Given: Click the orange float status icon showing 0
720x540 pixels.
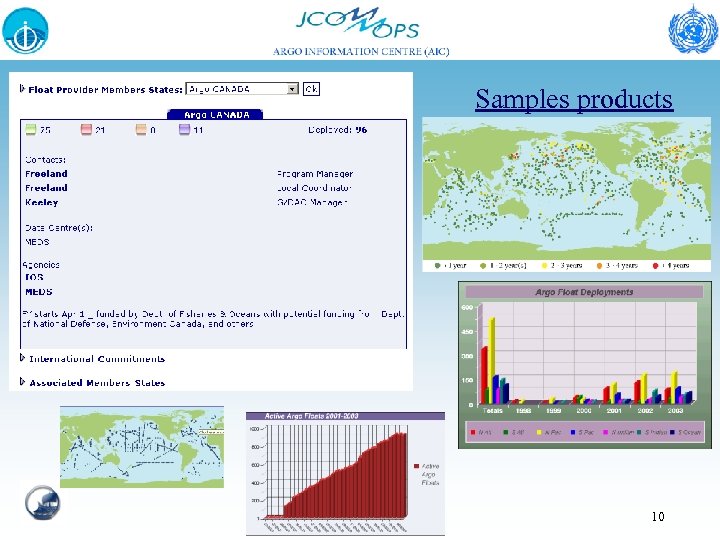Looking at the screenshot, I should click(141, 129).
